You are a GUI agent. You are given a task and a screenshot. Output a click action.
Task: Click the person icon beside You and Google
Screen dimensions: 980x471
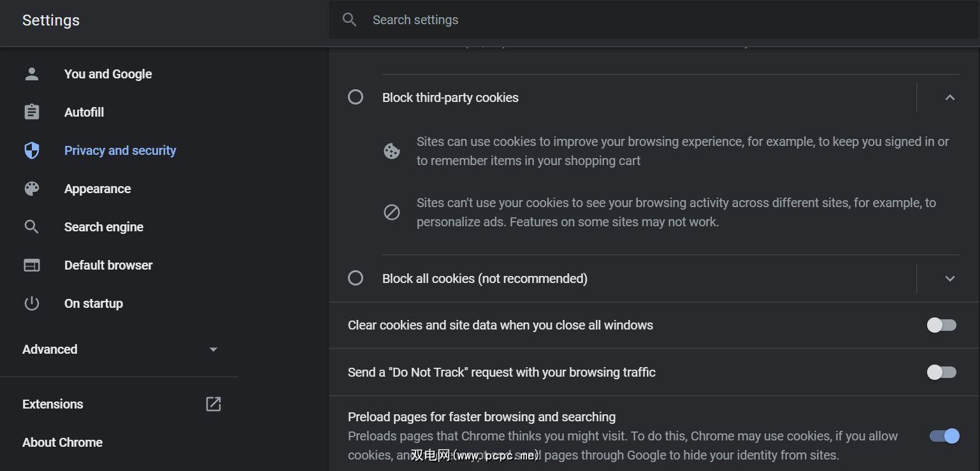tap(31, 74)
